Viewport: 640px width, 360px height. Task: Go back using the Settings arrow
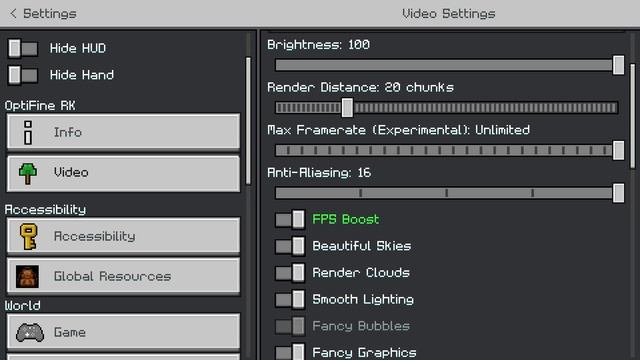coord(13,13)
